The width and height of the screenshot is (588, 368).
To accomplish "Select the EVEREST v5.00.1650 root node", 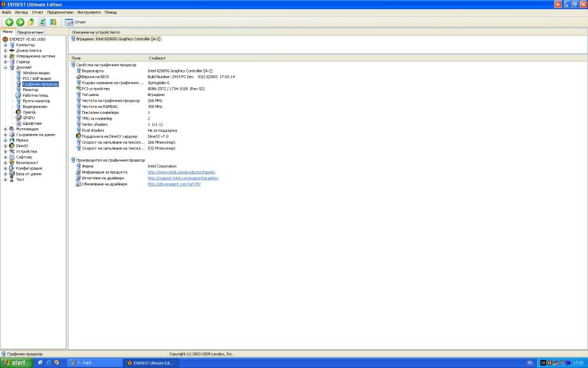I will tap(27, 39).
